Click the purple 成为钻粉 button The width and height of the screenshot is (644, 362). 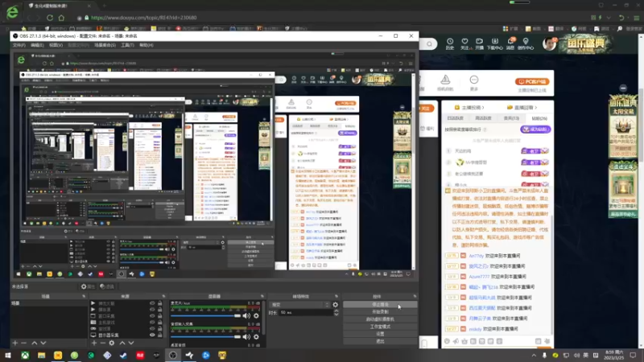click(x=535, y=130)
